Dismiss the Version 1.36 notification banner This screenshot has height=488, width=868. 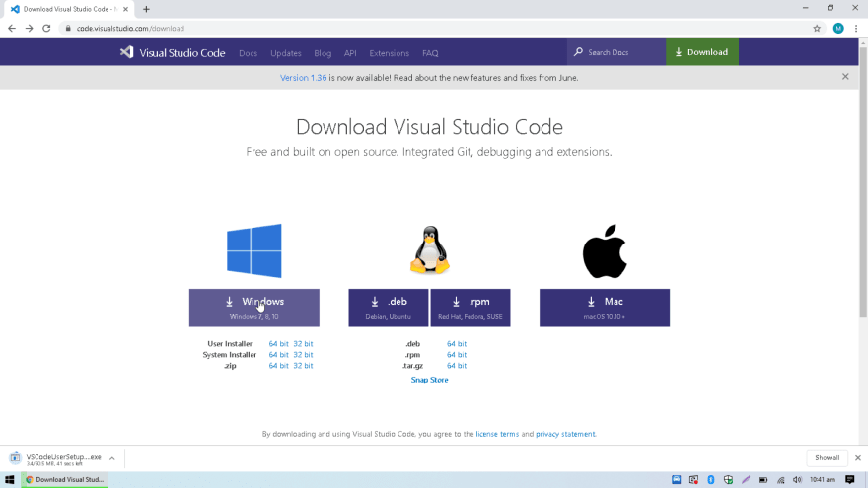(x=845, y=77)
